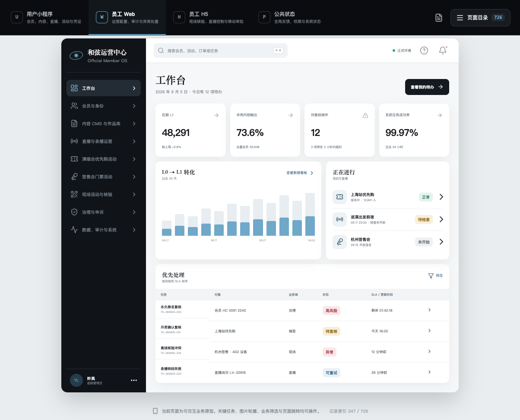This screenshot has width=520, height=420.
Task: Open the help question-mark icon
Action: tap(424, 51)
